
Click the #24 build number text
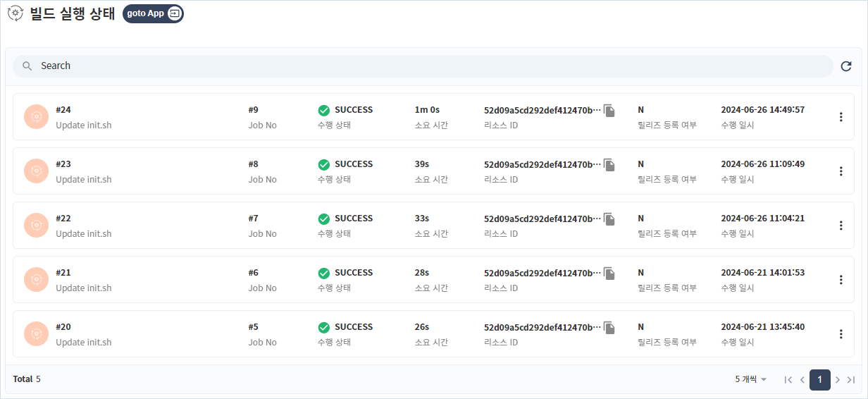point(63,110)
